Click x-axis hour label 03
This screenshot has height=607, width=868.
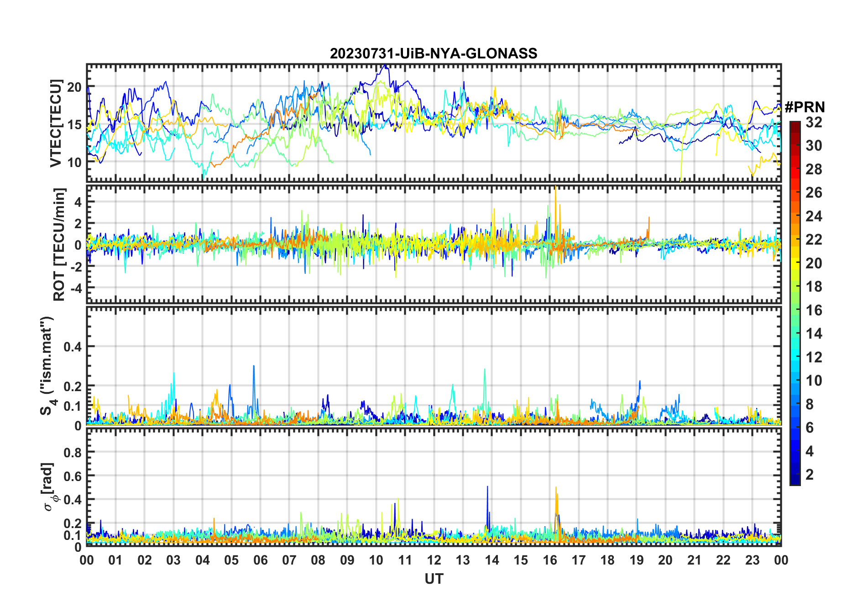(173, 560)
